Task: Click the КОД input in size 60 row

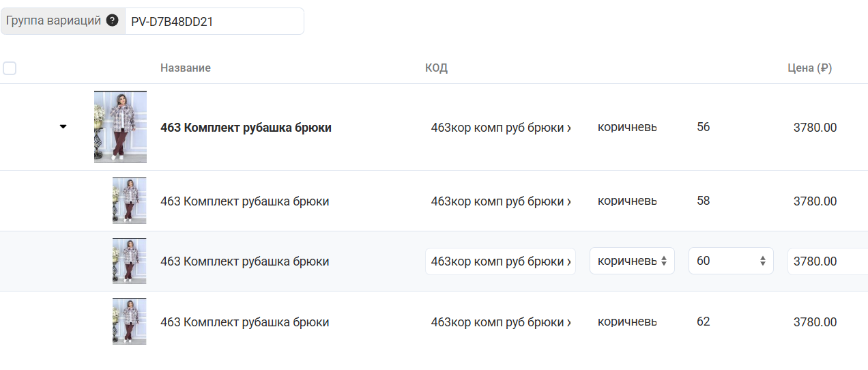Action: tap(500, 261)
